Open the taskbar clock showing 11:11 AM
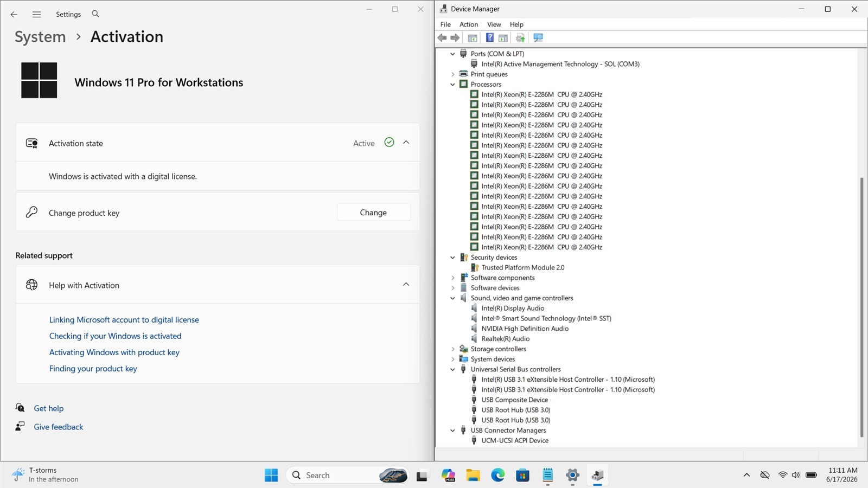 [x=843, y=475]
